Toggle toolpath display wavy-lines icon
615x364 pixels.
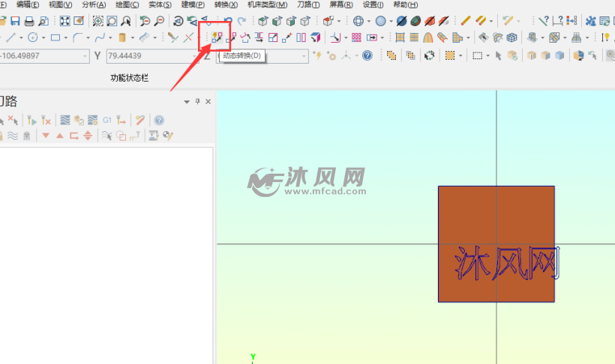pos(13,136)
